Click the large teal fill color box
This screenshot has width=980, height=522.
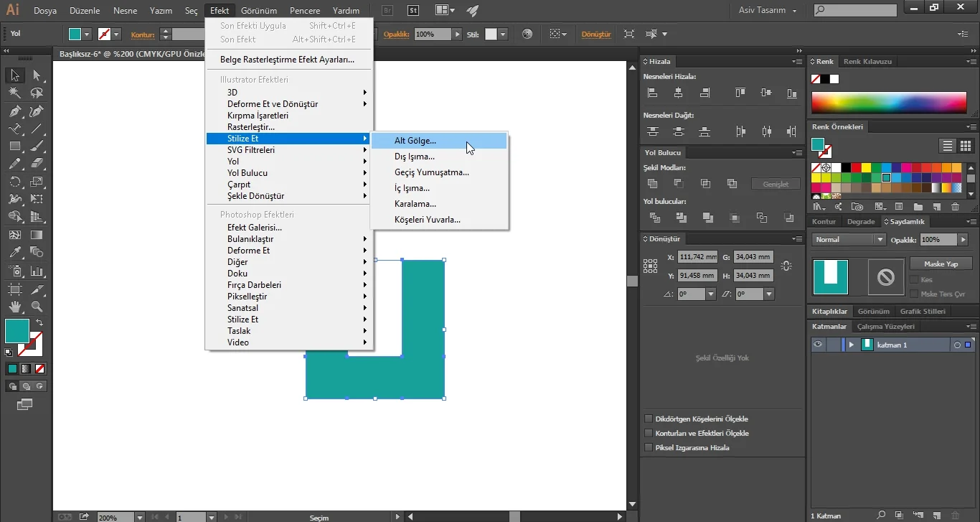[17, 331]
